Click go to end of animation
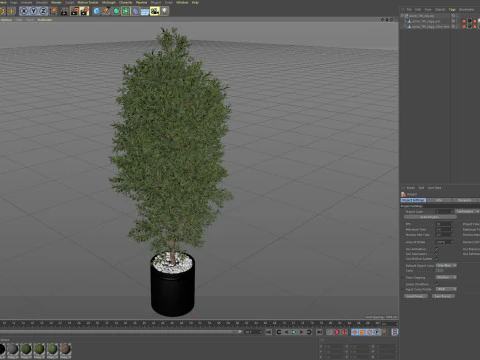480x360 pixels. (x=319, y=332)
